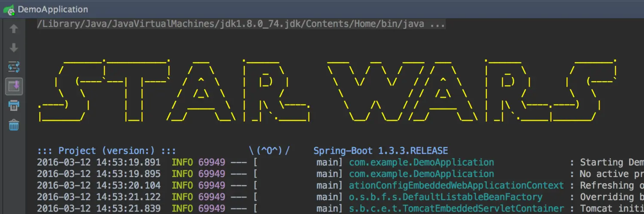Click the ationConfigEmbeddedWebApplicationContext logger name
Viewport: 644px width, 214px height.
456,186
